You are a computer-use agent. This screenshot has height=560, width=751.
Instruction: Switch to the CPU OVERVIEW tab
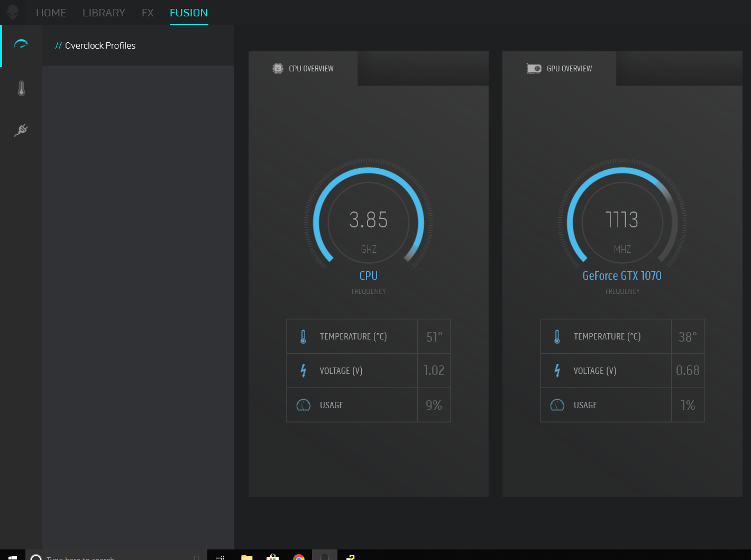click(310, 68)
